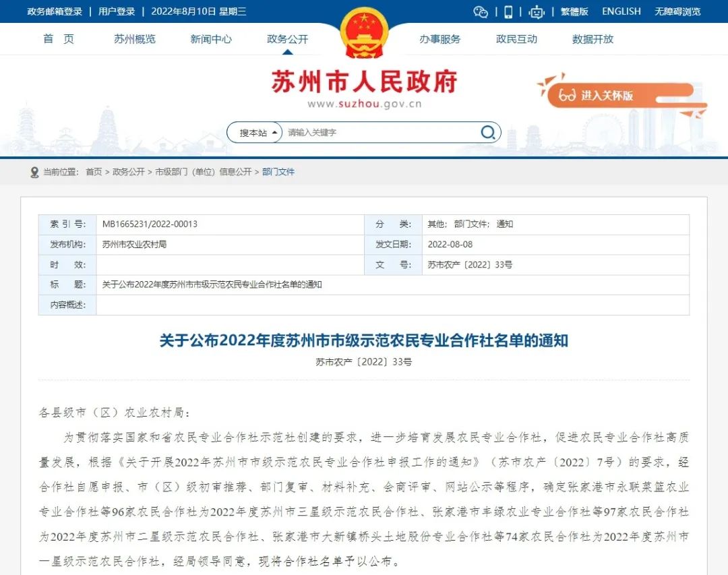Viewport: 728px width, 575px height.
Task: Click the magnifier search icon
Action: pos(487,132)
